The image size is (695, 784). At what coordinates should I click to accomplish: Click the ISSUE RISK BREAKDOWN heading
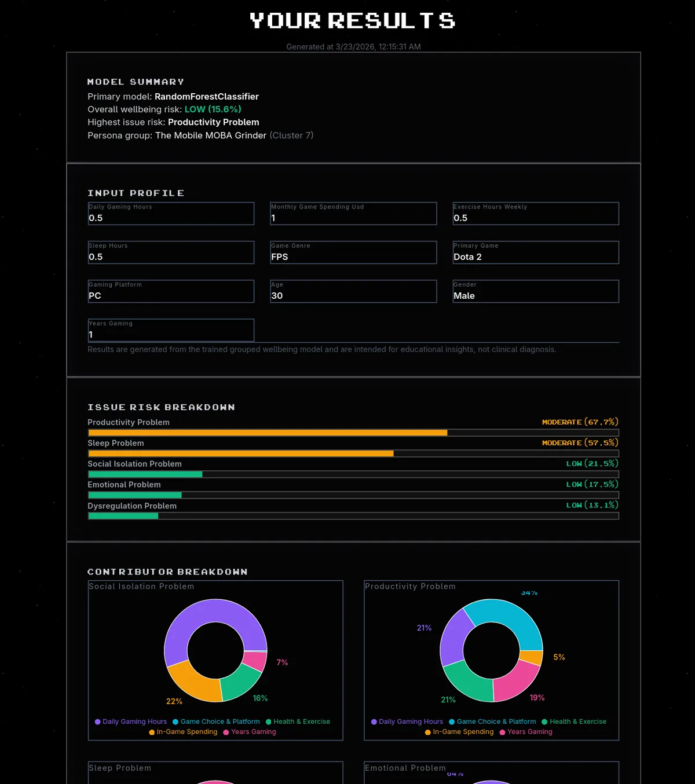tap(161, 408)
